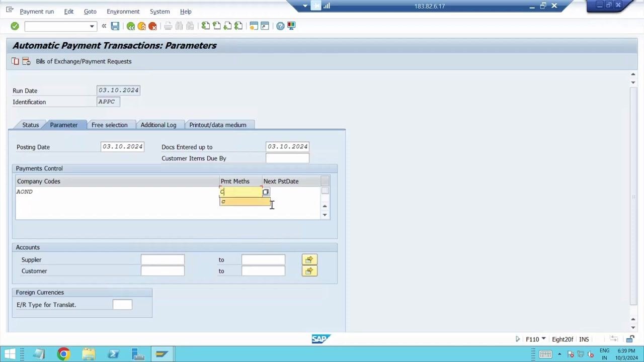This screenshot has height=362, width=644.
Task: Click the Last Page navigation icon
Action: click(238, 26)
